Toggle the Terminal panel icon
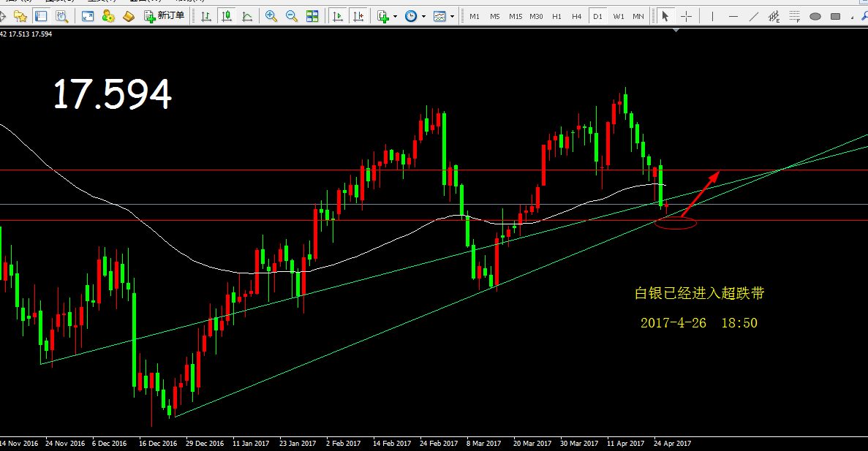 41,16
